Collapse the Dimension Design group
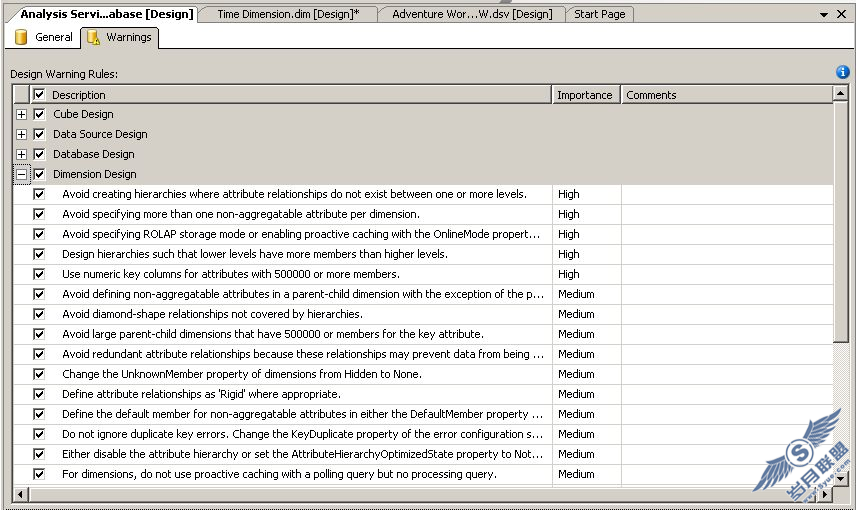This screenshot has width=856, height=510. pyautogui.click(x=21, y=175)
